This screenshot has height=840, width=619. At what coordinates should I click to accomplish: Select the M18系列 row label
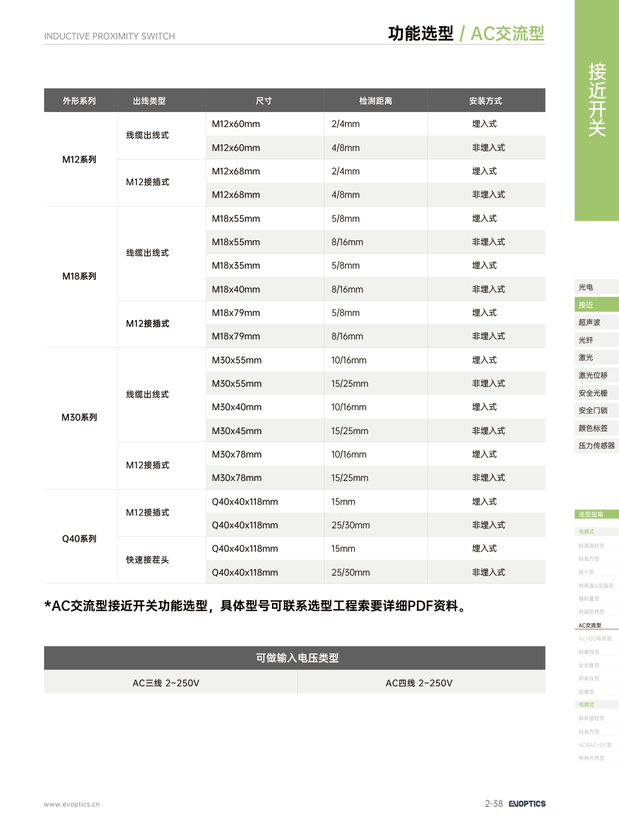coord(79,276)
